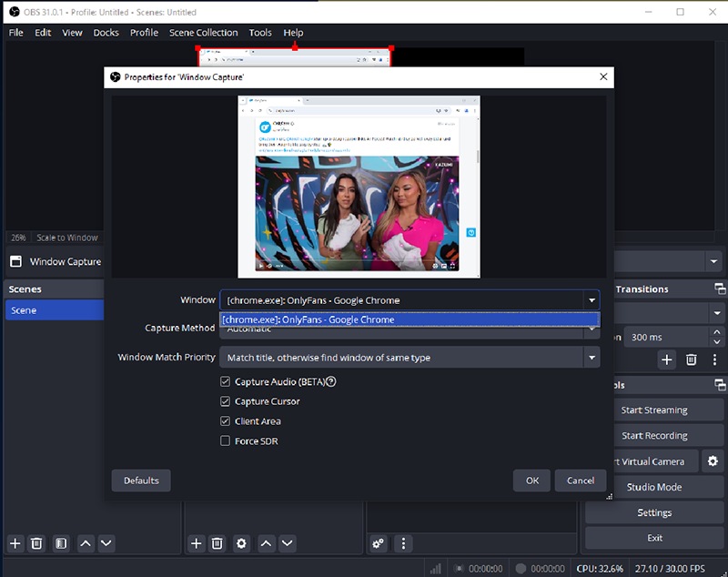Open scene filters icon in Scenes panel

point(60,543)
